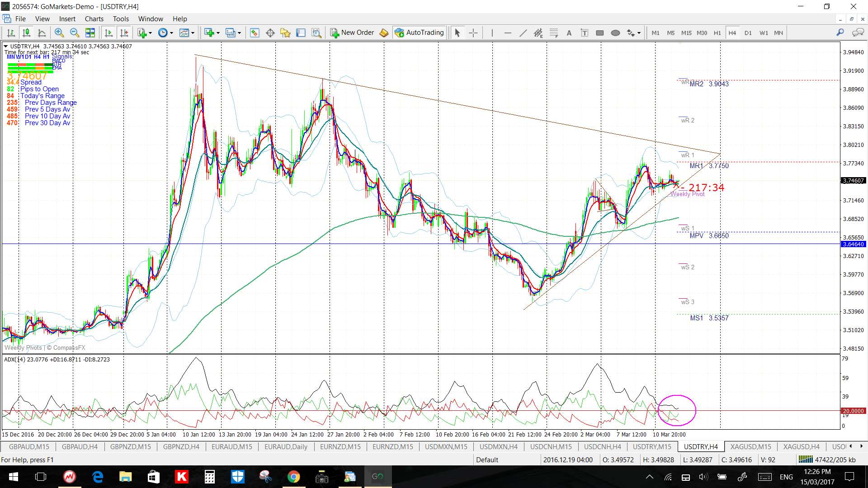Image resolution: width=868 pixels, height=488 pixels.
Task: Click the New Order button
Action: click(x=352, y=33)
